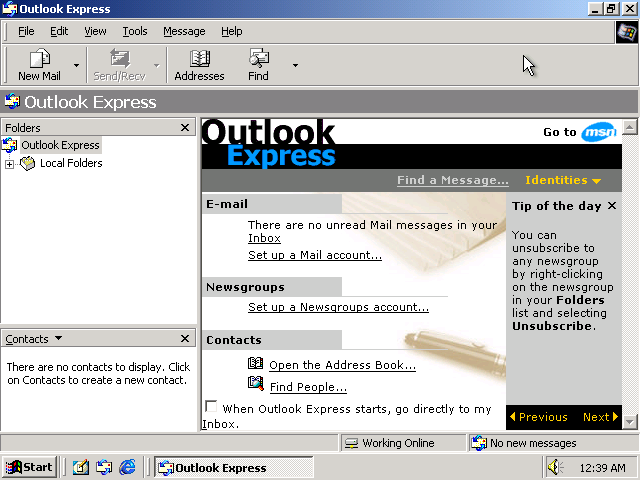Click the magnifier icon beside Find People
The image size is (640, 480).
(x=256, y=384)
